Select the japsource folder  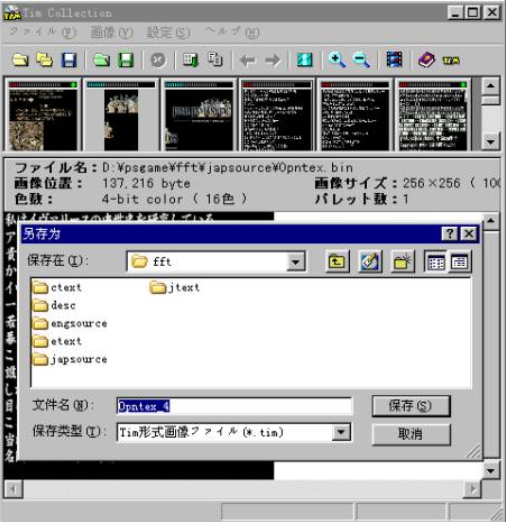[70, 359]
